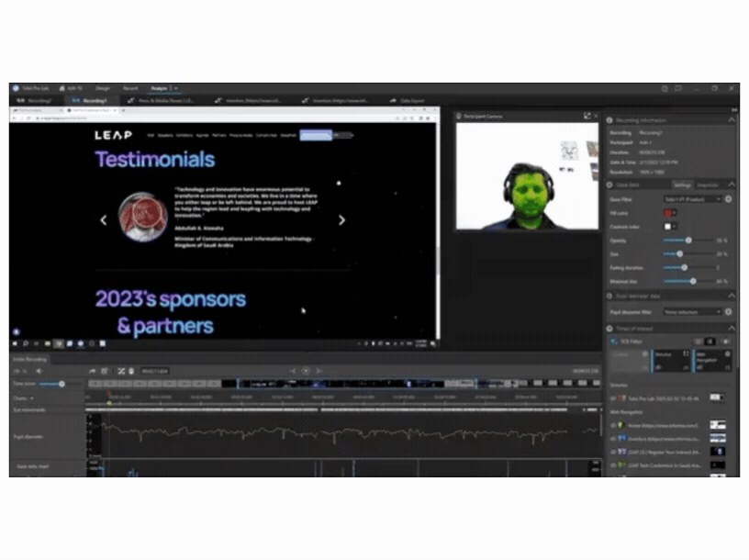This screenshot has height=560, width=749.
Task: Open the Data Export tab
Action: (x=408, y=101)
